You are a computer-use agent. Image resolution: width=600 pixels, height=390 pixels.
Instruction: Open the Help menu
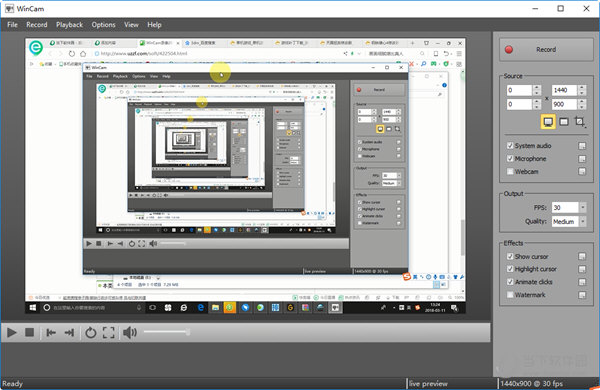coord(154,24)
